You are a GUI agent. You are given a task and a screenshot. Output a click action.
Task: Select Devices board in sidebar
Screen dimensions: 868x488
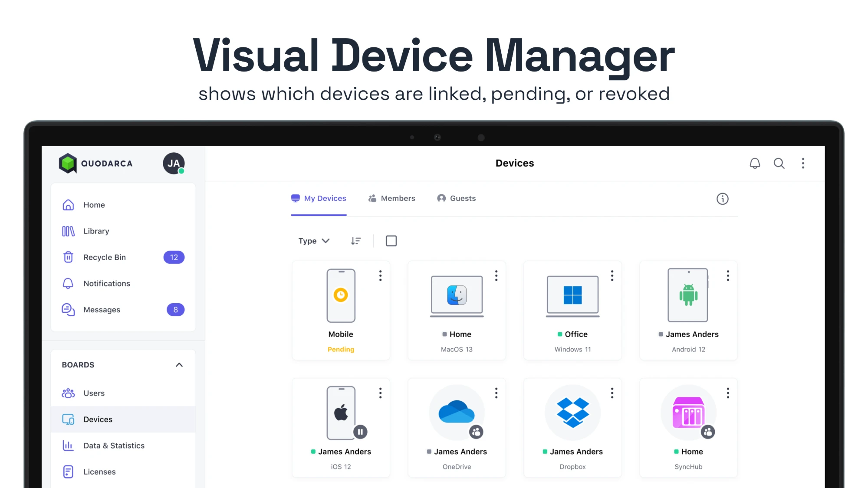[123, 419]
